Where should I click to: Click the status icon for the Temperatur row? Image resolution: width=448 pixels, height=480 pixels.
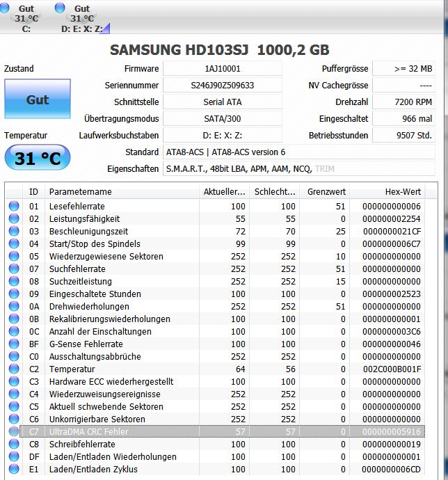(14, 369)
